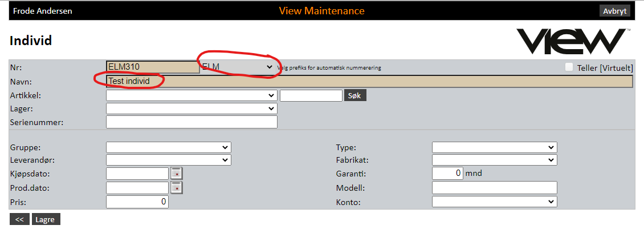Expand the Lager dropdown
Image resolution: width=644 pixels, height=233 pixels.
click(x=191, y=109)
